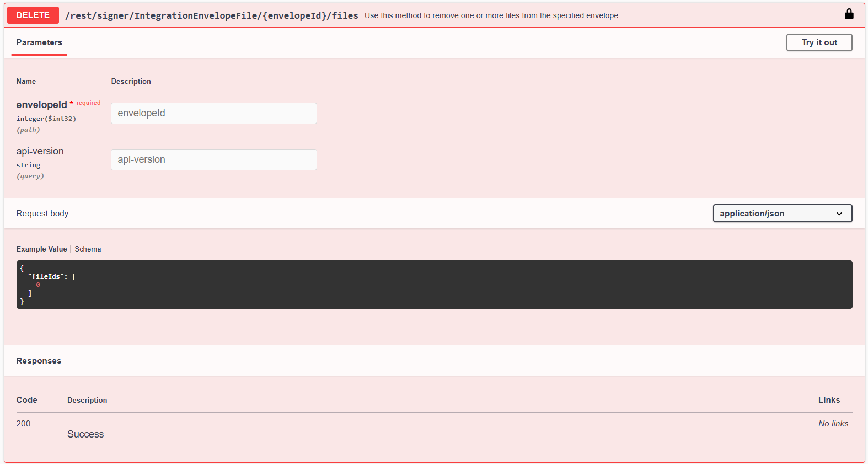Click the Success response description
This screenshot has height=464, width=868.
coord(85,434)
